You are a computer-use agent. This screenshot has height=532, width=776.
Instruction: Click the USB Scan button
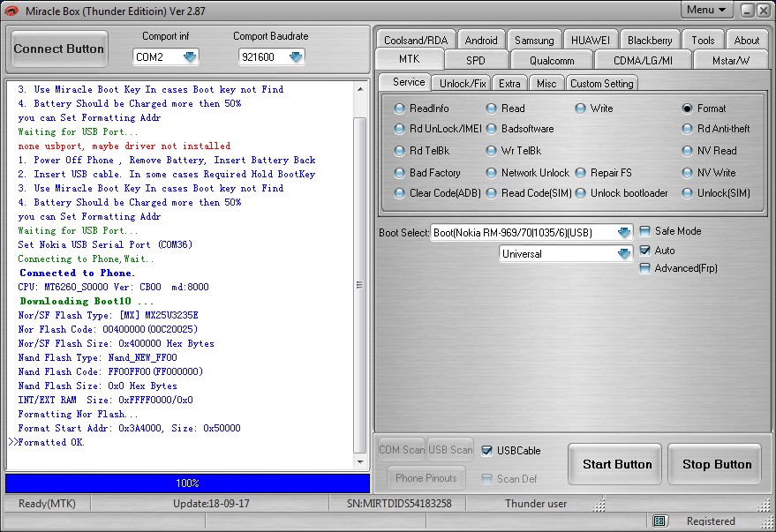450,450
